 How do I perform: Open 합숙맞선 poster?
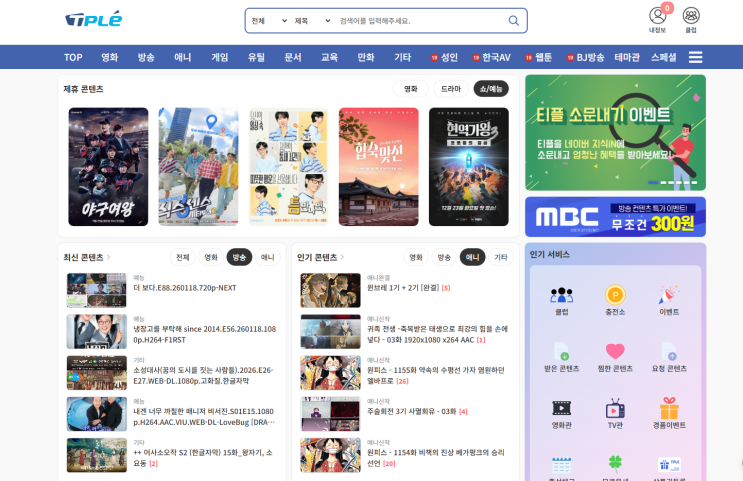click(379, 167)
